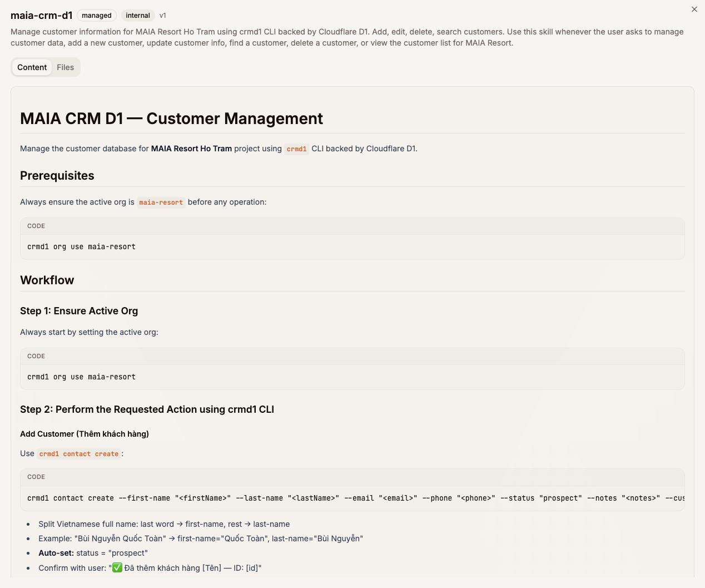Switch to the Files tab
The height and width of the screenshot is (588, 705).
[65, 67]
